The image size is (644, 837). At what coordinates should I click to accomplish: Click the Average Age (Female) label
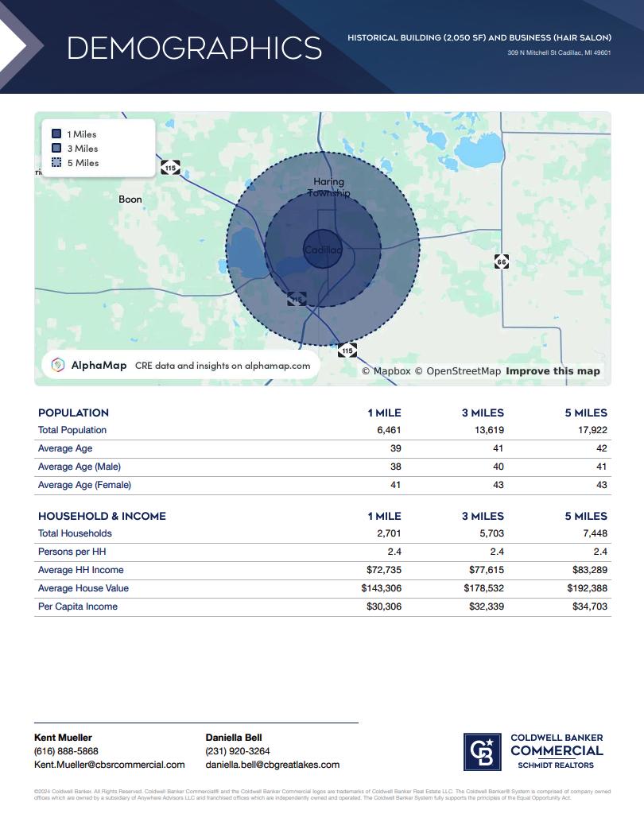click(x=84, y=485)
